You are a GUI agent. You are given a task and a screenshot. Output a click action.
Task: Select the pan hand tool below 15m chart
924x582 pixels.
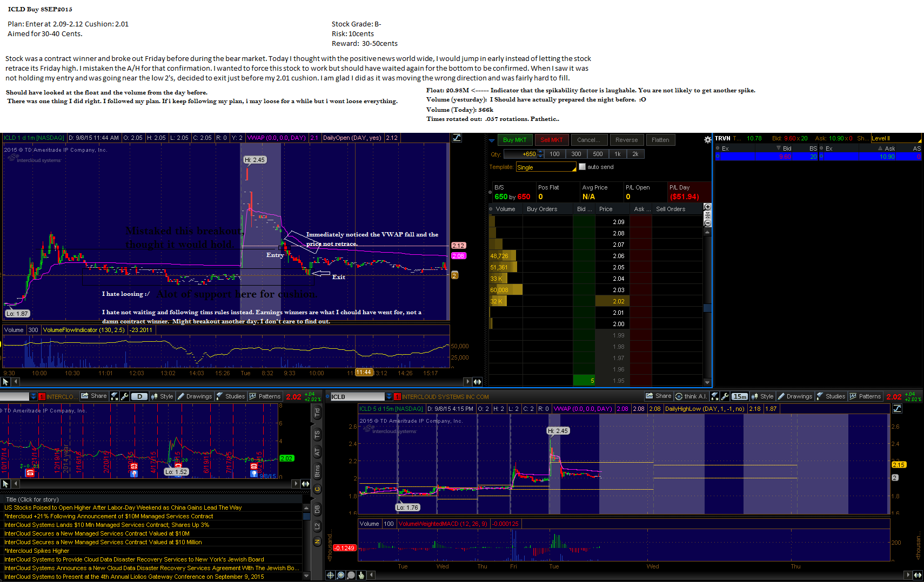coord(361,575)
